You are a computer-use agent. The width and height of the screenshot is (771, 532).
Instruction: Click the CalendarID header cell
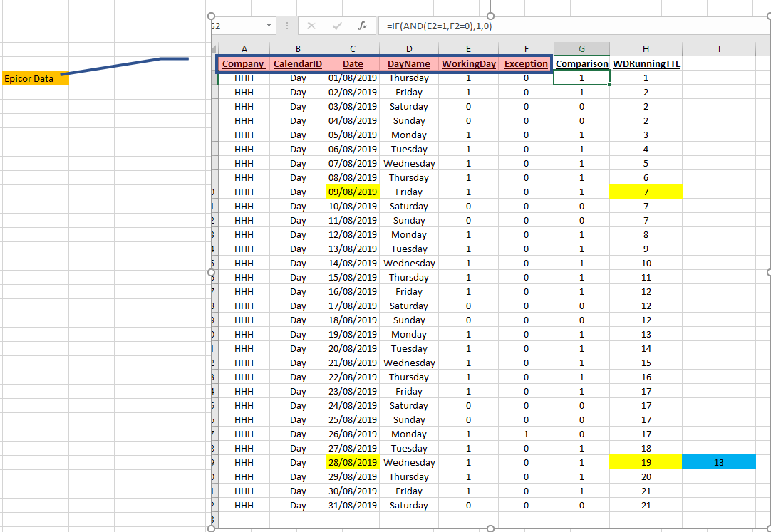pyautogui.click(x=298, y=64)
